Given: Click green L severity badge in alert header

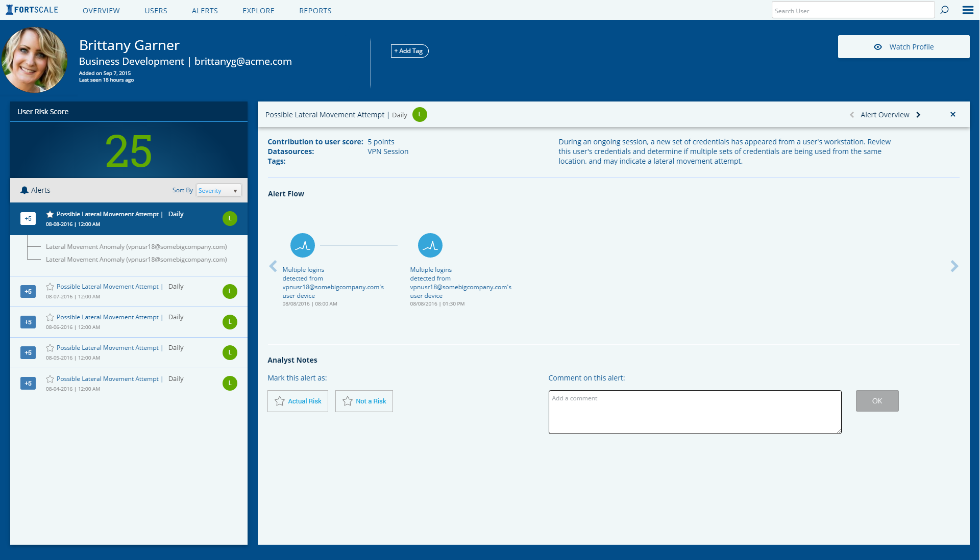Looking at the screenshot, I should (420, 115).
